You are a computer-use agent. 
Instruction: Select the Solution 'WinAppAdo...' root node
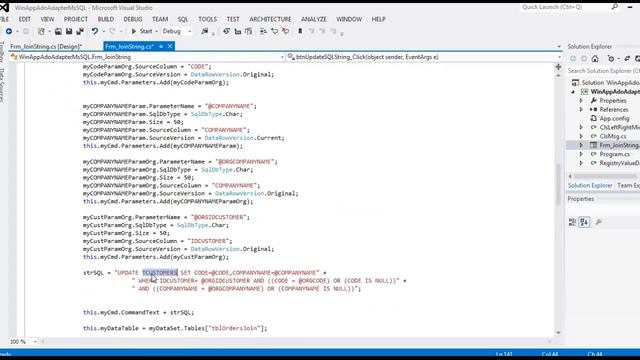[x=607, y=82]
